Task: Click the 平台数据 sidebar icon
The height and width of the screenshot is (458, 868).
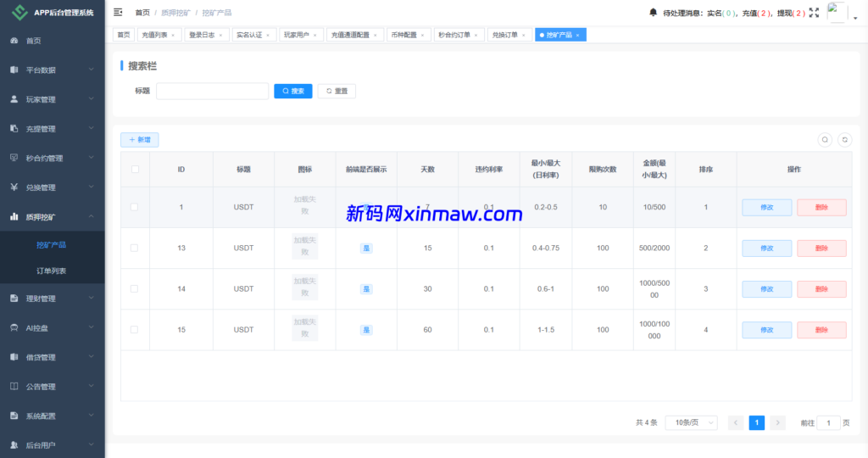Action: (x=14, y=70)
